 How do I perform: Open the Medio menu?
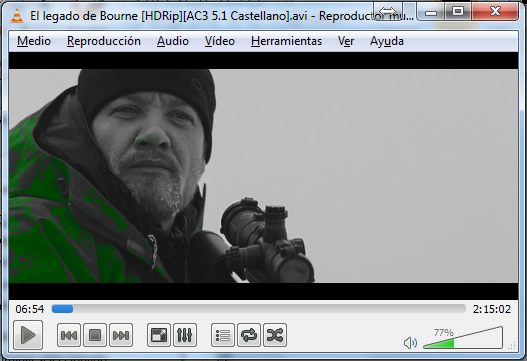pyautogui.click(x=34, y=41)
